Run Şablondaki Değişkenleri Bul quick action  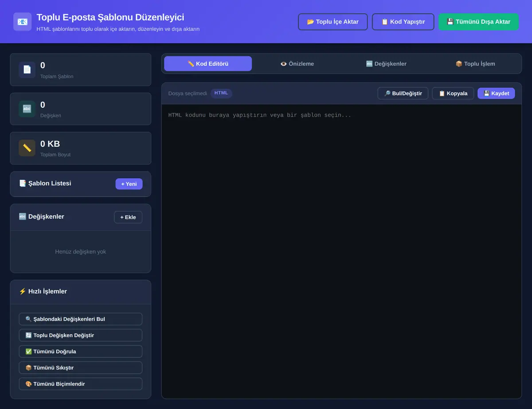81,319
